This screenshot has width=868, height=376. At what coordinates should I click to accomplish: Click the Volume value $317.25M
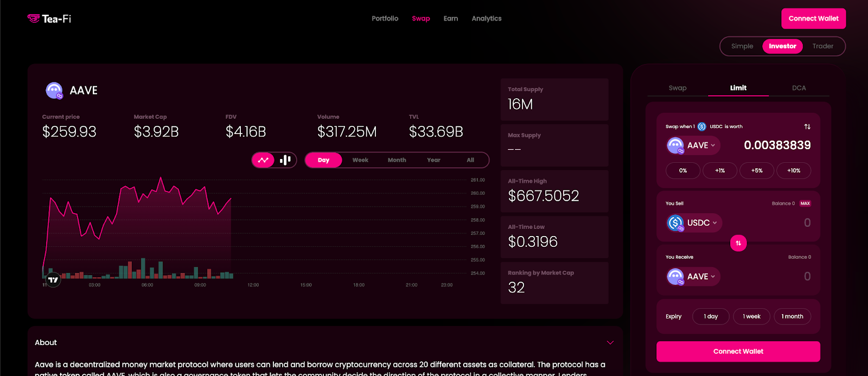[x=347, y=132]
